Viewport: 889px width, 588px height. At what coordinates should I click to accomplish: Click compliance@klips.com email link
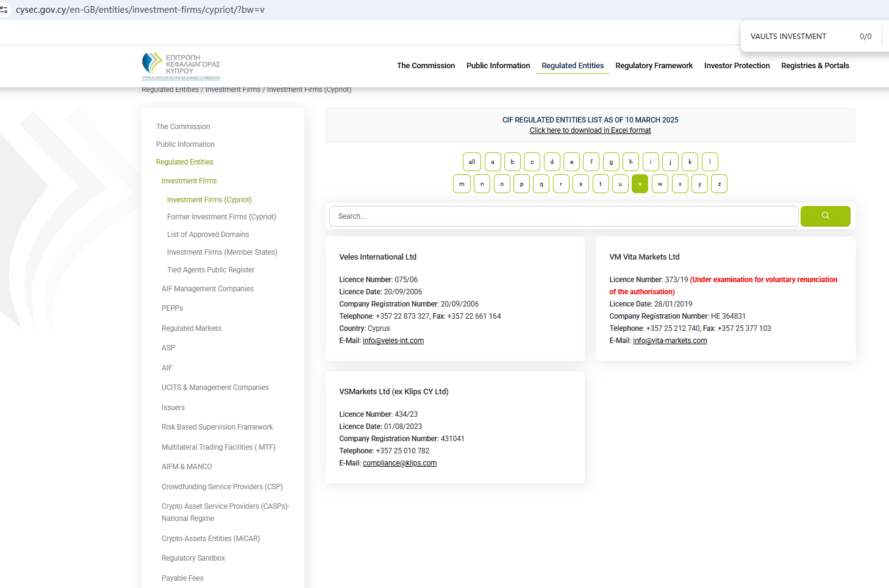tap(399, 463)
